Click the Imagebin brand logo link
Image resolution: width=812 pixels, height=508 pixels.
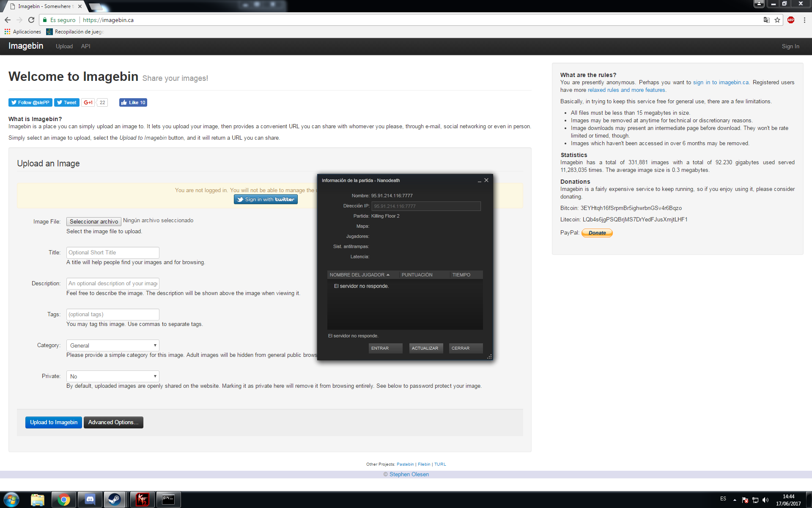(x=26, y=46)
